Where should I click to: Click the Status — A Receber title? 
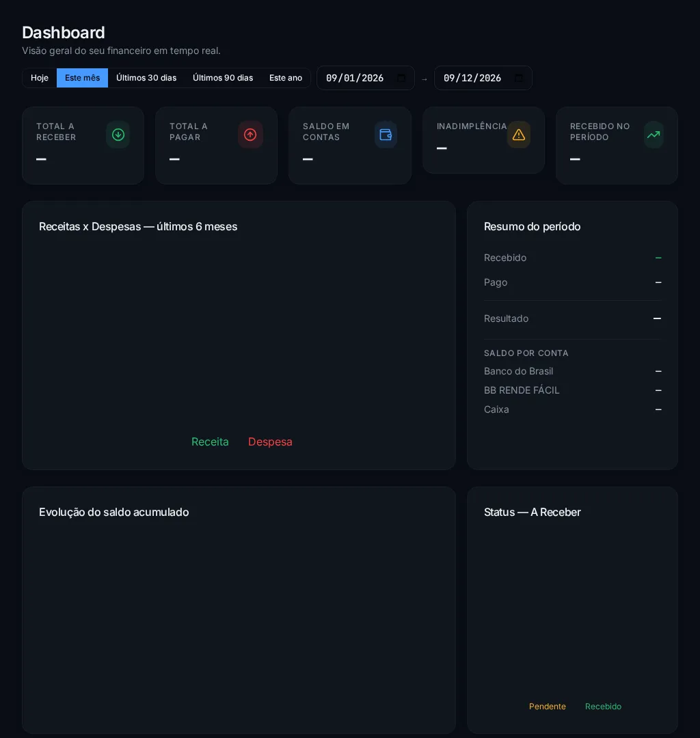coord(532,512)
